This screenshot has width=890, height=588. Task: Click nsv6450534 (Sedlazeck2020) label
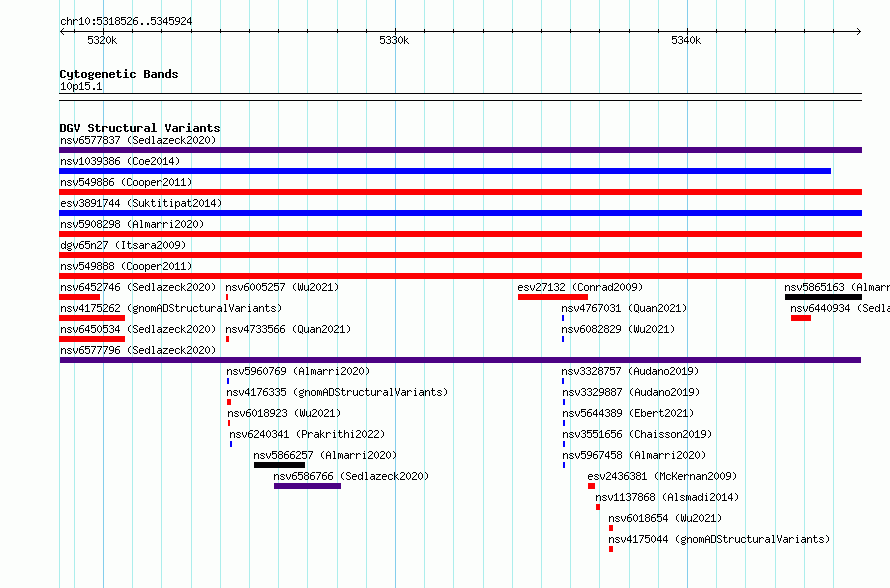(138, 329)
